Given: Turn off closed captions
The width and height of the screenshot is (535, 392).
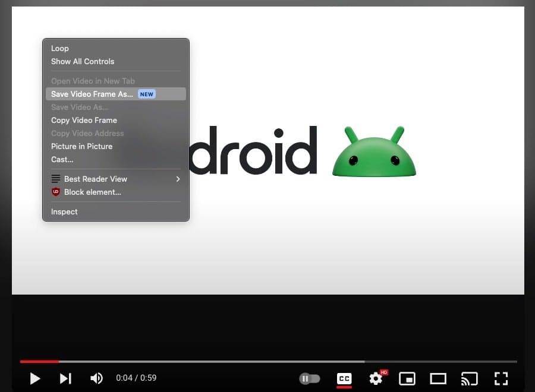Looking at the screenshot, I should (344, 378).
